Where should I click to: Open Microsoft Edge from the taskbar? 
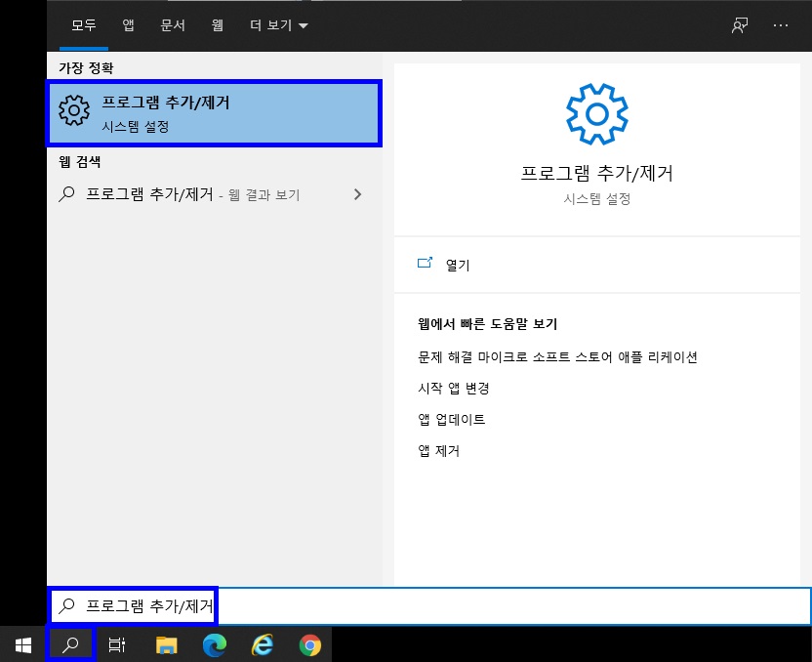click(215, 644)
